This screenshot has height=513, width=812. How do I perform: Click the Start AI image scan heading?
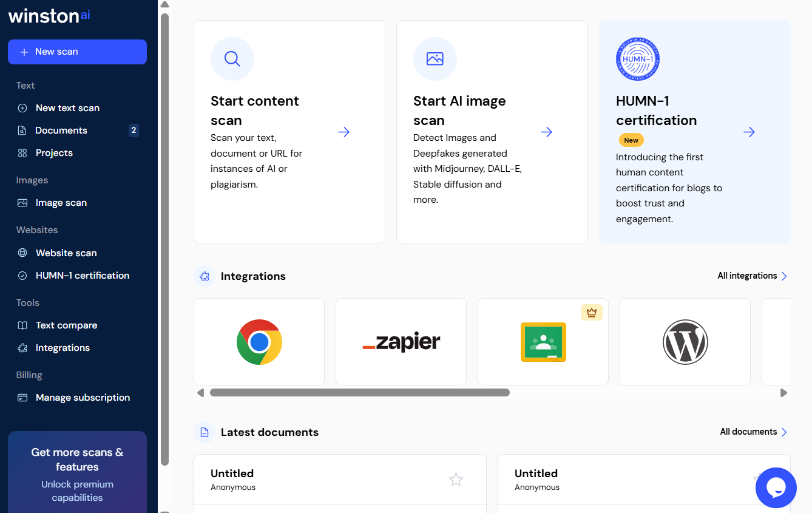459,110
